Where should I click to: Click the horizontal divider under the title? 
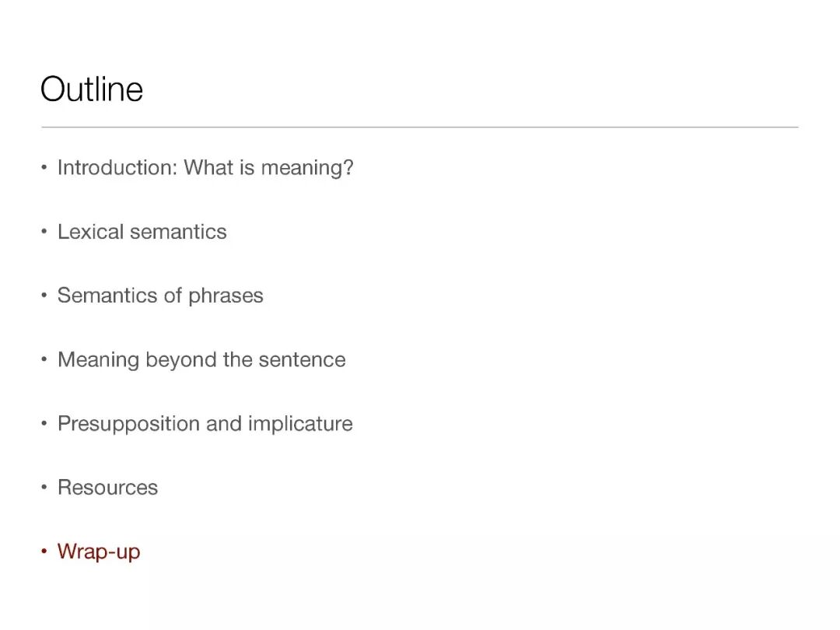pyautogui.click(x=420, y=127)
